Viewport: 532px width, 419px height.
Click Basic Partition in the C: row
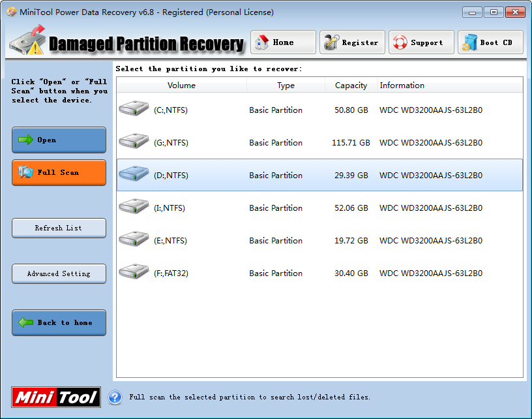276,110
